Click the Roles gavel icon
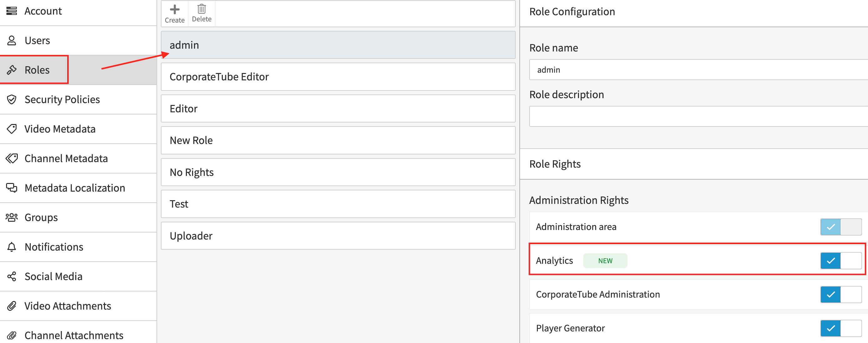The width and height of the screenshot is (868, 343). click(12, 70)
